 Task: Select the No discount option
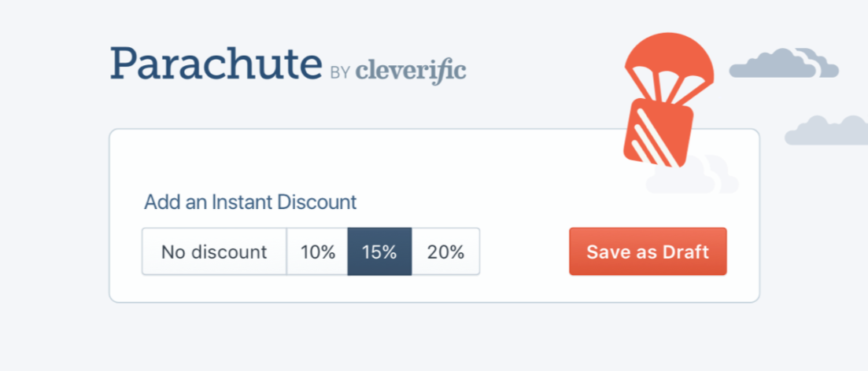pos(214,252)
